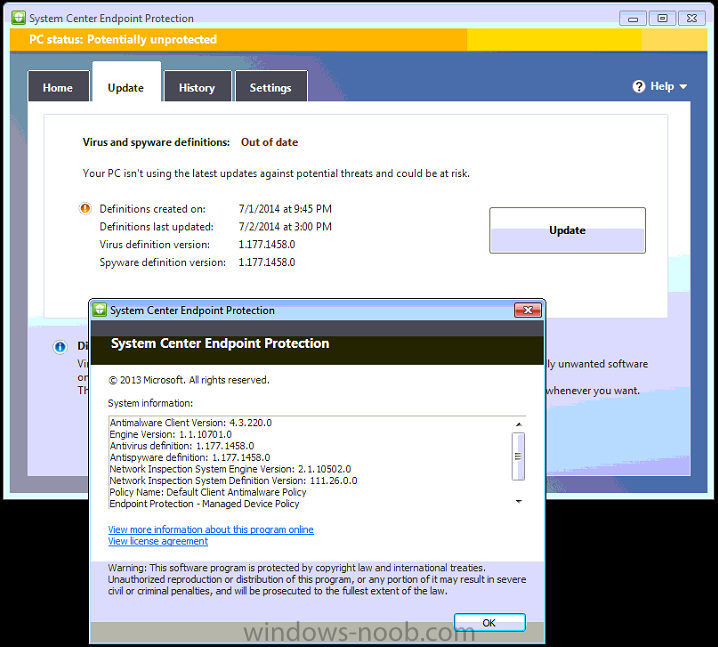Select 'Antispyware definition: 1.177.1458.0' line
The image size is (718, 647).
(x=190, y=457)
